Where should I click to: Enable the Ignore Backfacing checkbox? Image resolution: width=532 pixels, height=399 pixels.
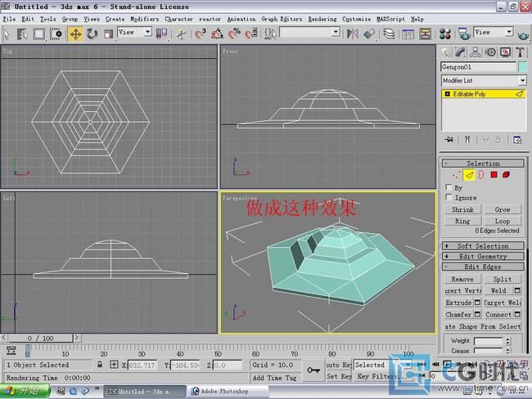click(449, 197)
